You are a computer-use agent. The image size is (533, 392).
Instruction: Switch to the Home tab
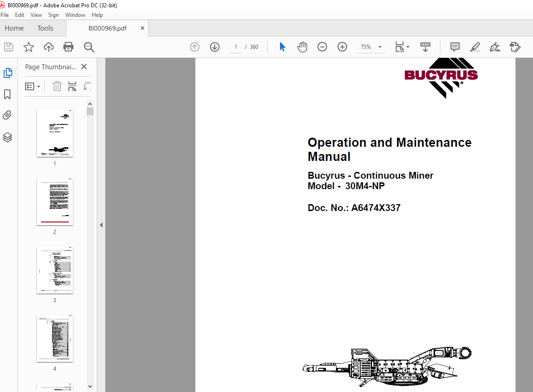[14, 28]
